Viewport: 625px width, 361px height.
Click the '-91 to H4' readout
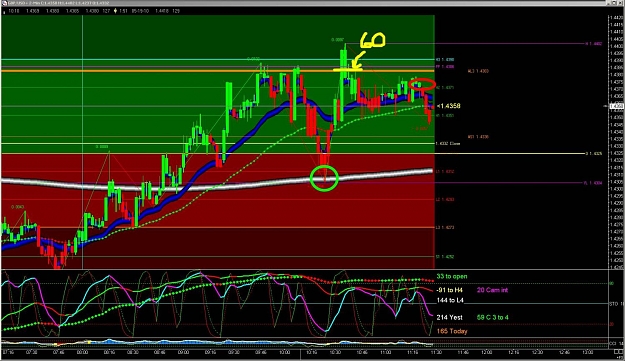(x=450, y=290)
